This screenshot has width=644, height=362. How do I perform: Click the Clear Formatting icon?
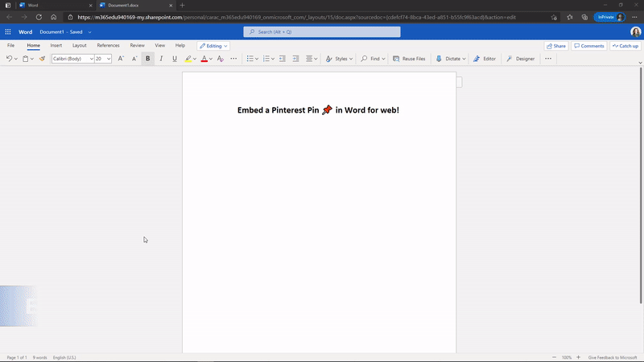[220, 59]
